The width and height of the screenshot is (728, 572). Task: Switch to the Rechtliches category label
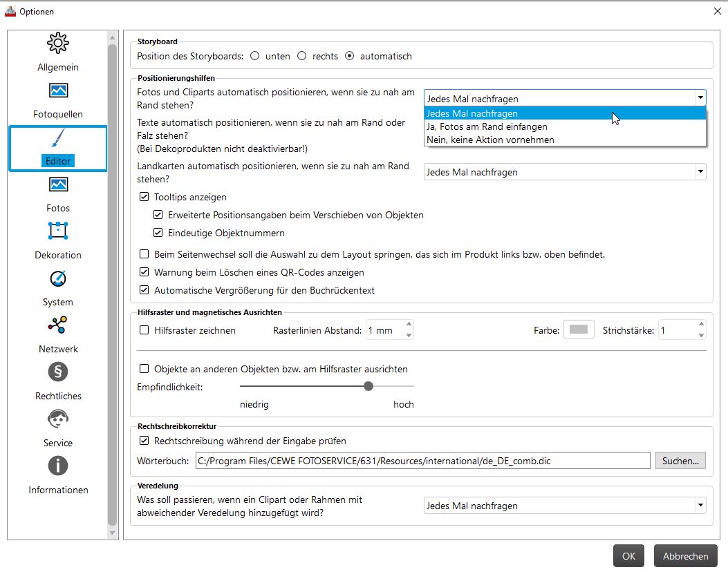58,396
